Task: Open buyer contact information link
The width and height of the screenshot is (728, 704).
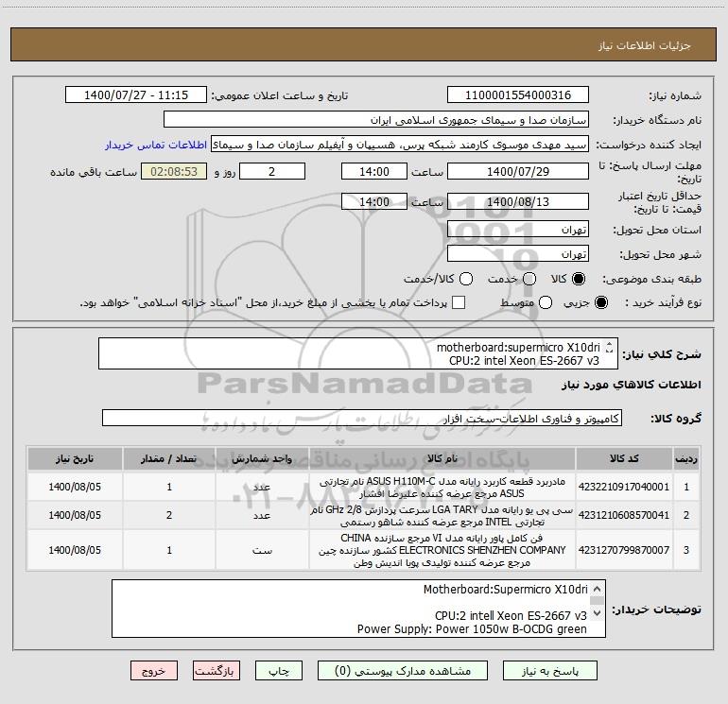Action: (156, 145)
